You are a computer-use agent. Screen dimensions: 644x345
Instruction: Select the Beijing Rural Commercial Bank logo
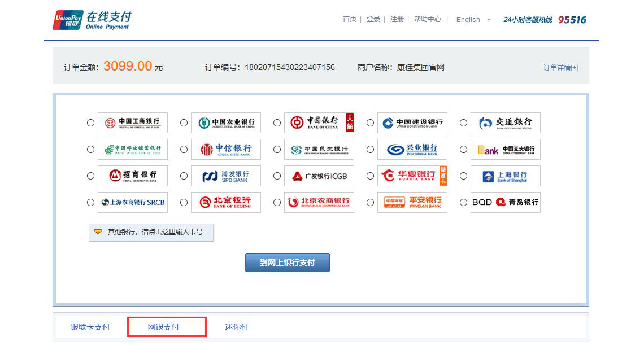coord(319,203)
